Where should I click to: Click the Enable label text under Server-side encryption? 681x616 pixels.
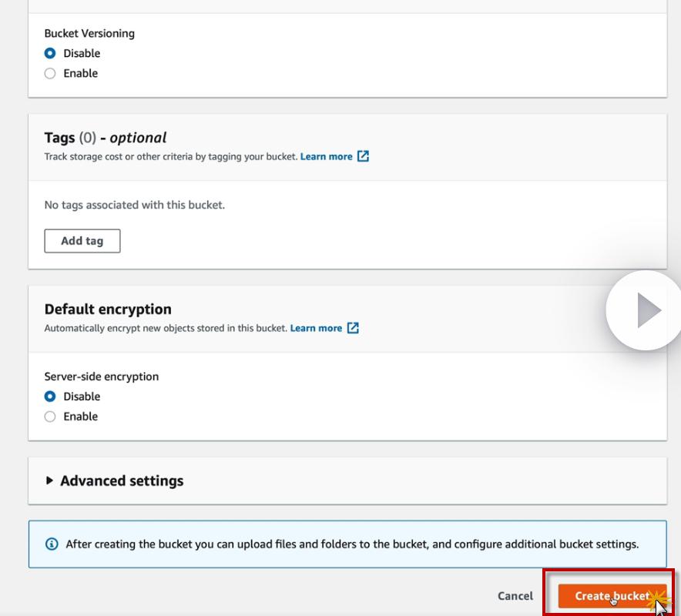pyautogui.click(x=80, y=417)
